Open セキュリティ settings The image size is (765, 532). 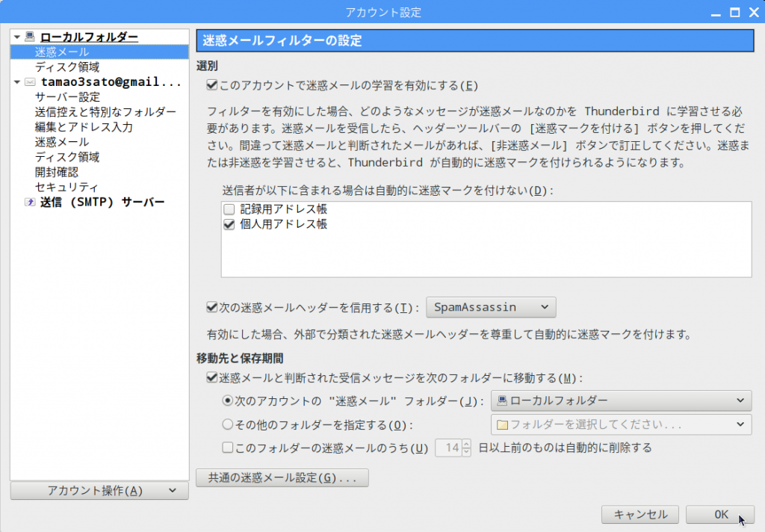coord(66,188)
